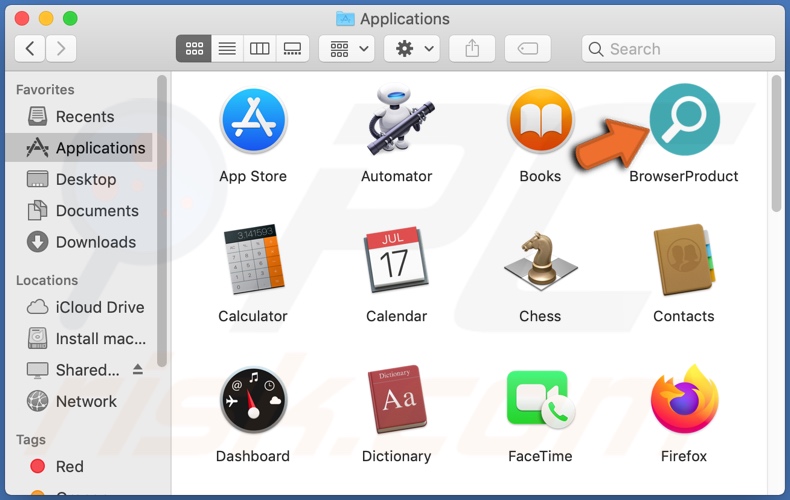Select the Books app icon

coord(541,120)
